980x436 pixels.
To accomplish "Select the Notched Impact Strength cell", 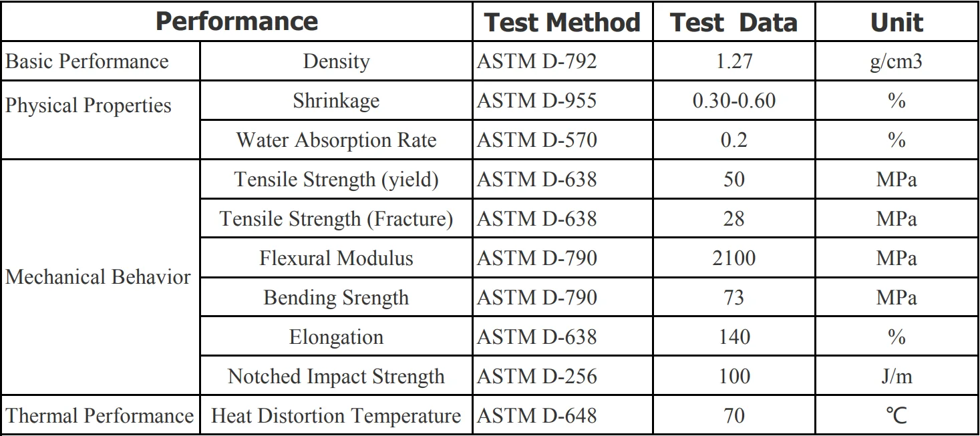I will pos(336,377).
